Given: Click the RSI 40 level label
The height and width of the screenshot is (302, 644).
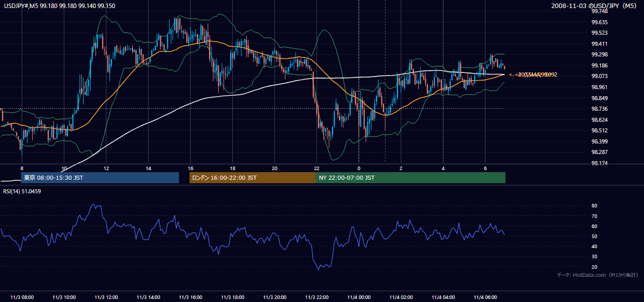Looking at the screenshot, I should point(595,246).
